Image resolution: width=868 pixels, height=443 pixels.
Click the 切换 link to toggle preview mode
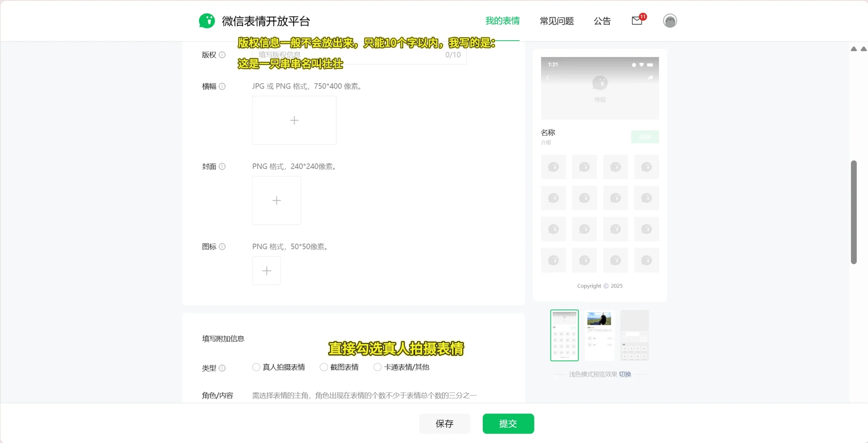pyautogui.click(x=625, y=374)
